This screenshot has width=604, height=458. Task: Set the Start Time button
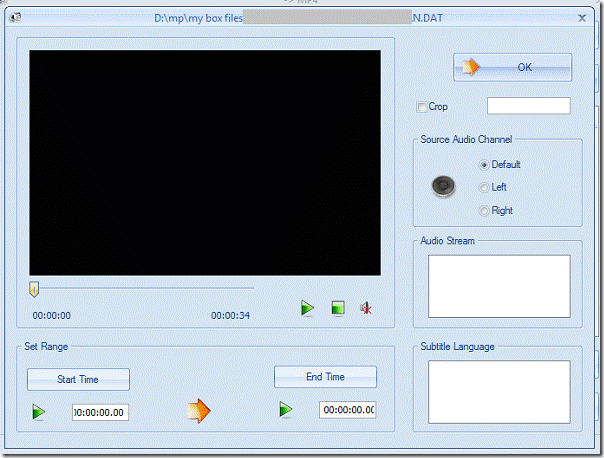tap(78, 379)
